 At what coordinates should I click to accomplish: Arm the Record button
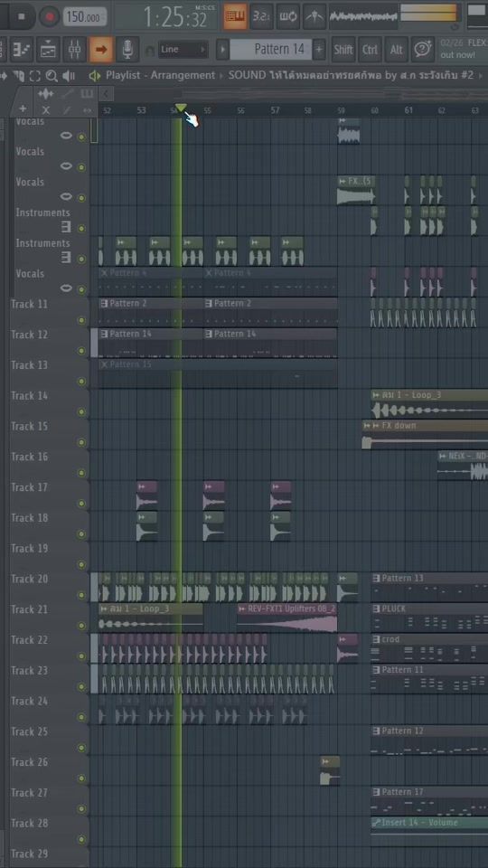click(49, 16)
